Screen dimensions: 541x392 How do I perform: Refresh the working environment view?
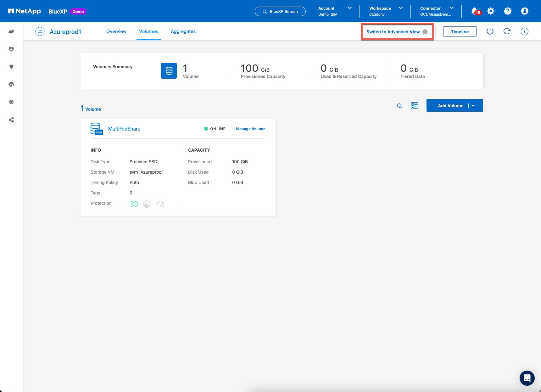point(507,31)
